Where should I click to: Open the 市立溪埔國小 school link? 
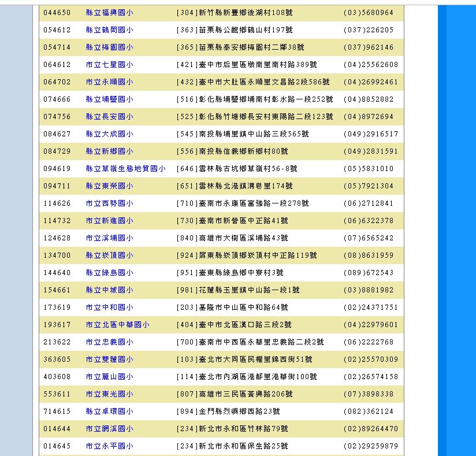[109, 238]
